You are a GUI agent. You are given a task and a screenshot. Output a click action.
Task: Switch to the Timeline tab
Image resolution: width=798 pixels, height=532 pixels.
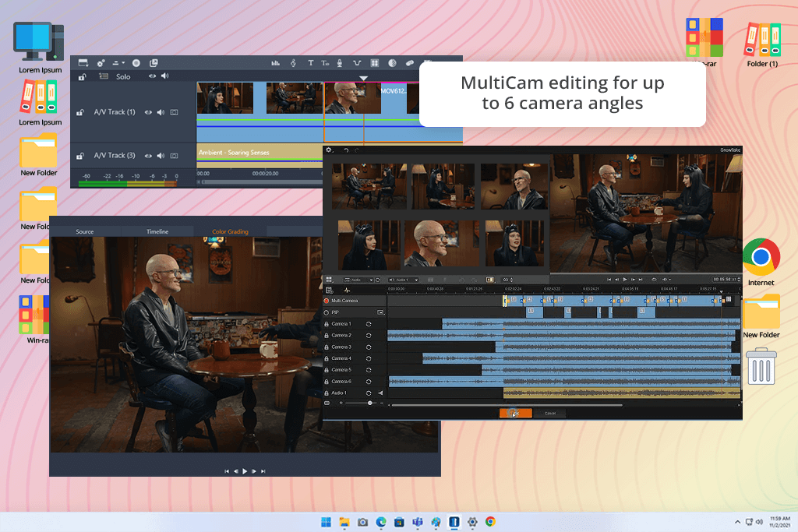pos(157,231)
